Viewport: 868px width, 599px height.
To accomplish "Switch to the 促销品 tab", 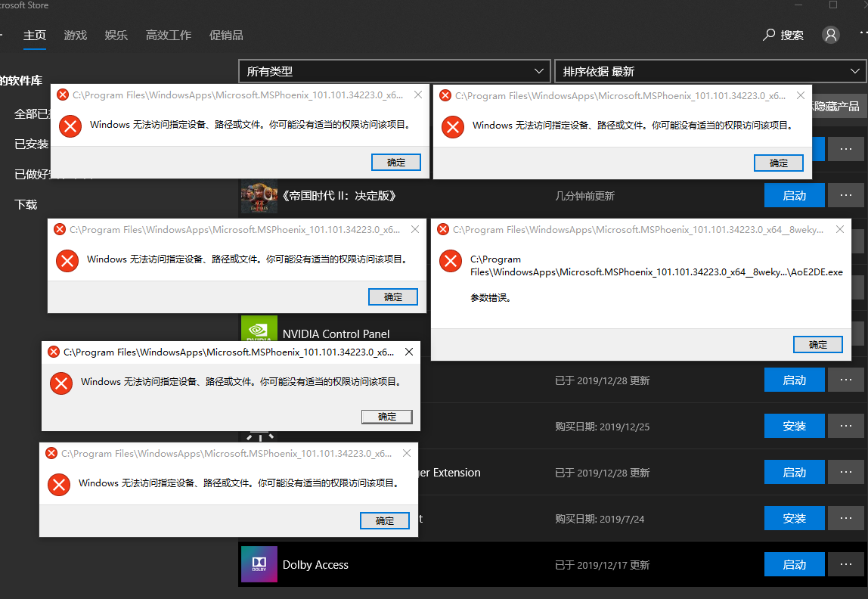I will click(226, 36).
